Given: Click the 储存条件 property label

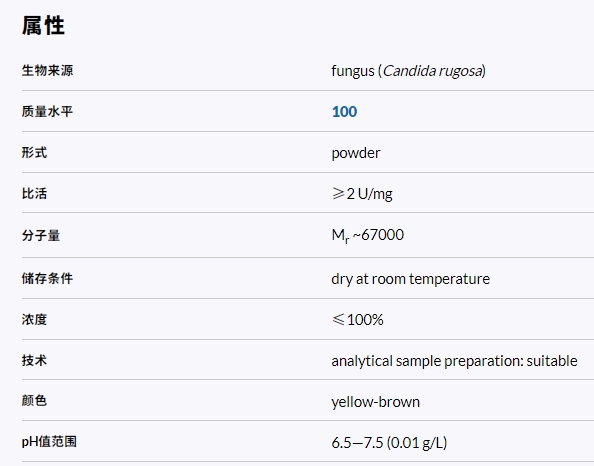Looking at the screenshot, I should (47, 278).
